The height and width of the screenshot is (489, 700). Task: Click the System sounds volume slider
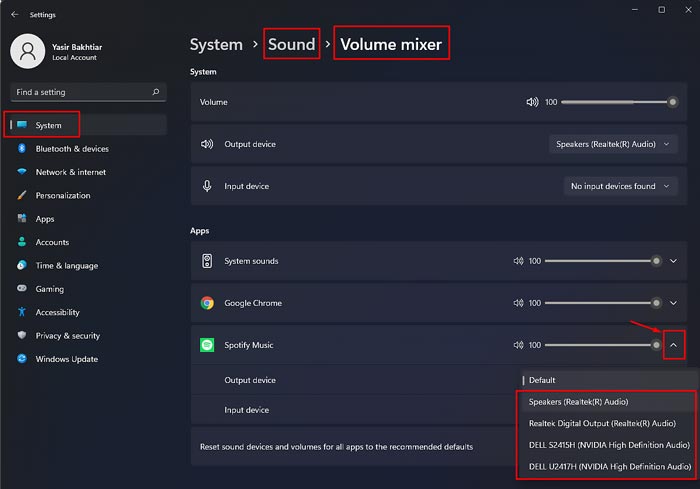[603, 261]
